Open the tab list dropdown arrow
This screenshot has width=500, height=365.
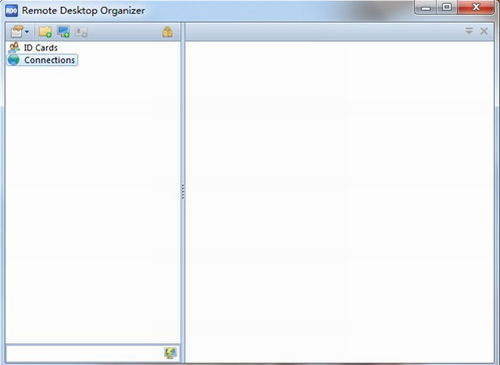click(x=469, y=31)
